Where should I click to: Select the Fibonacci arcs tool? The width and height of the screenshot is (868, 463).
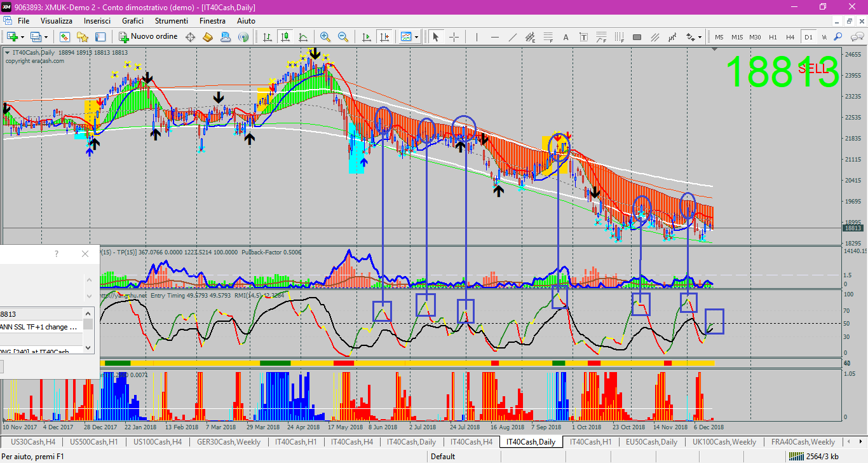(601, 36)
